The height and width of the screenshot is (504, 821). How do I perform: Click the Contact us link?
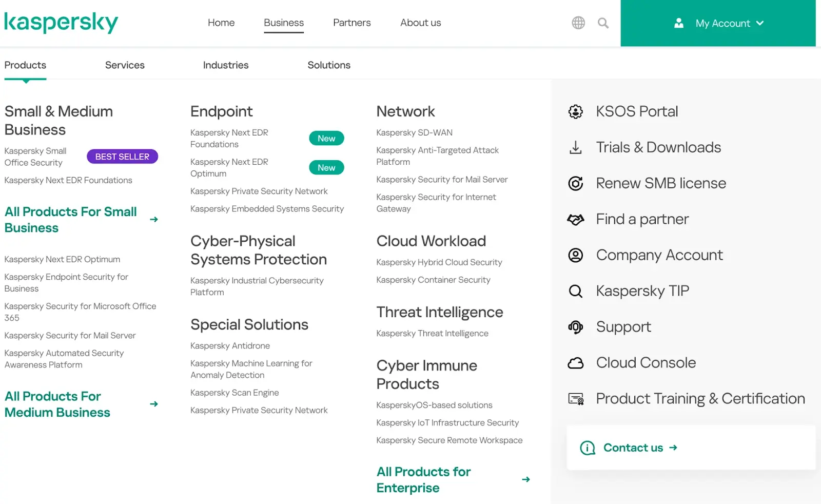(633, 448)
